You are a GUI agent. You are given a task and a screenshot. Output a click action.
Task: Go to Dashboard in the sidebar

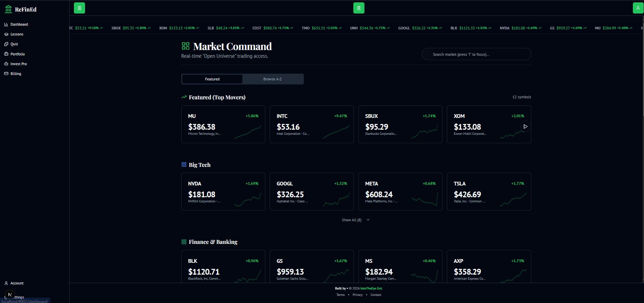(16, 24)
